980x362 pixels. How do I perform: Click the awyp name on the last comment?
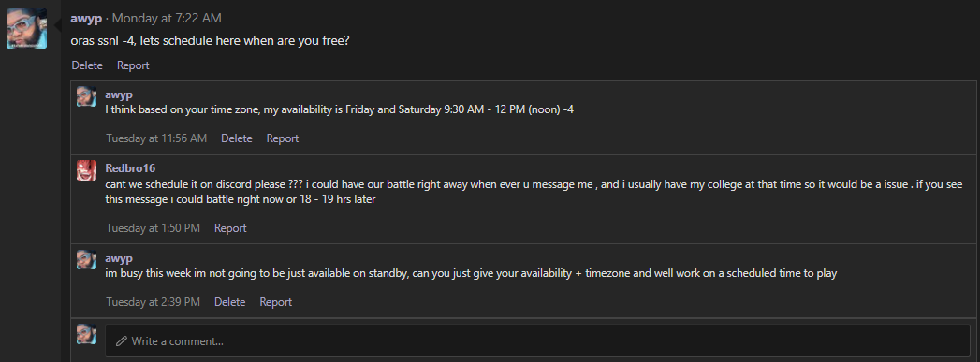point(119,258)
